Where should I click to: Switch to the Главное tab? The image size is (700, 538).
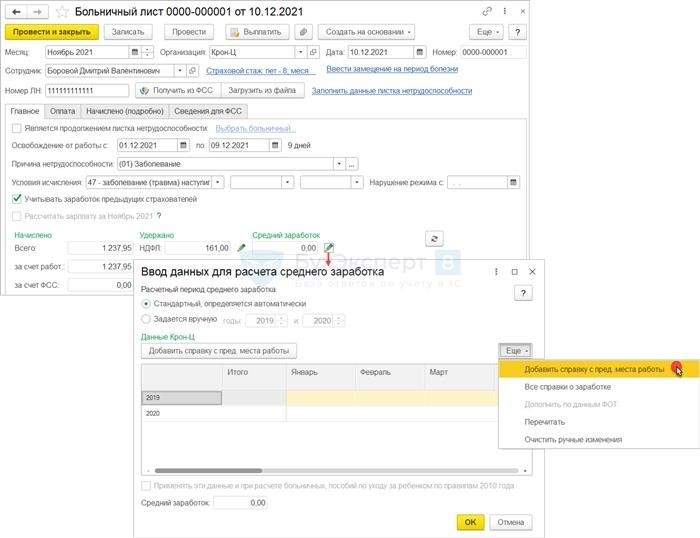tap(25, 111)
